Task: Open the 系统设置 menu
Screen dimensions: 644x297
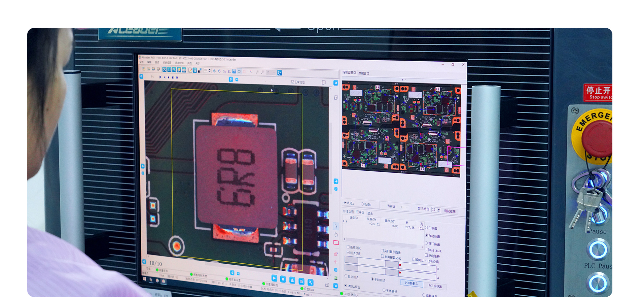Action: [x=167, y=63]
